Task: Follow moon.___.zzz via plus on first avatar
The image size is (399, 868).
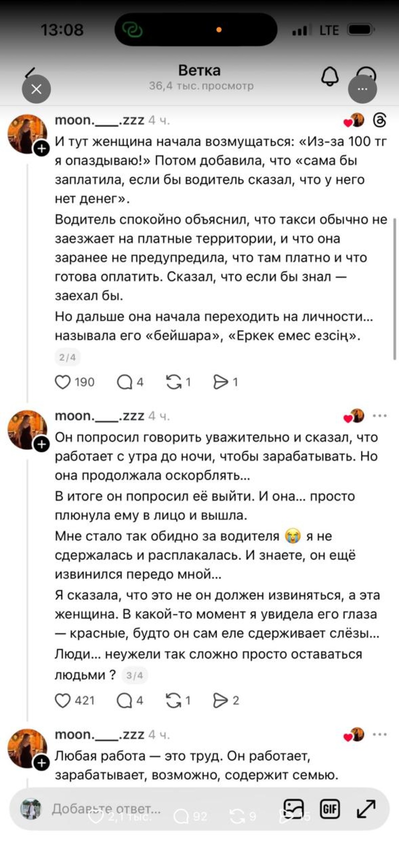Action: [x=42, y=148]
